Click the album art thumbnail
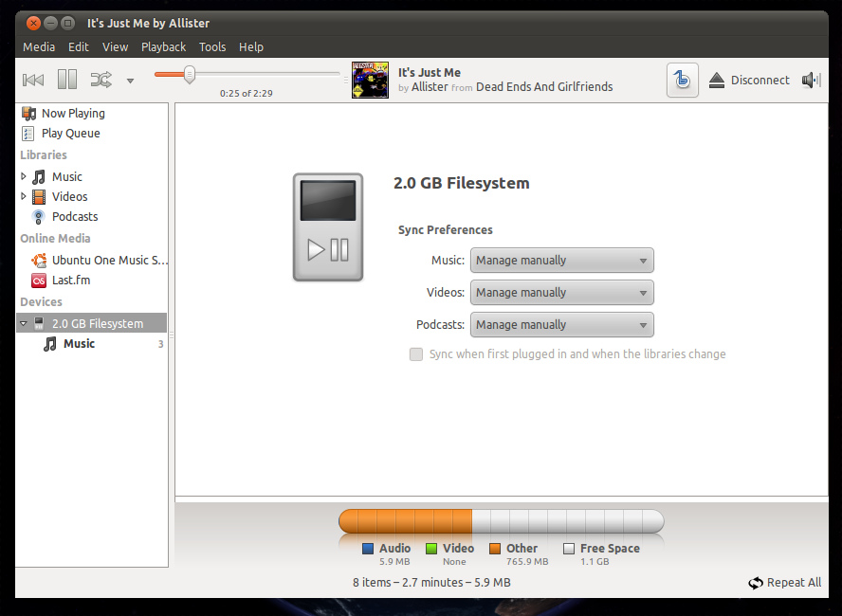The height and width of the screenshot is (616, 842). (370, 81)
